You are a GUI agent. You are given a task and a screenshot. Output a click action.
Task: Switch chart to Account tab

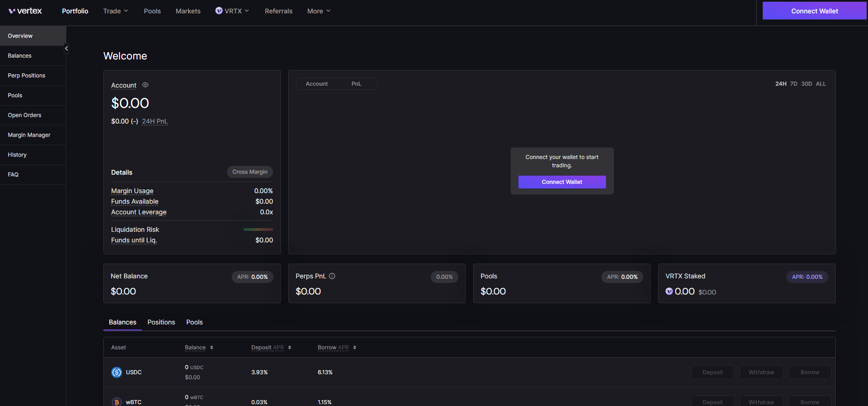(317, 84)
